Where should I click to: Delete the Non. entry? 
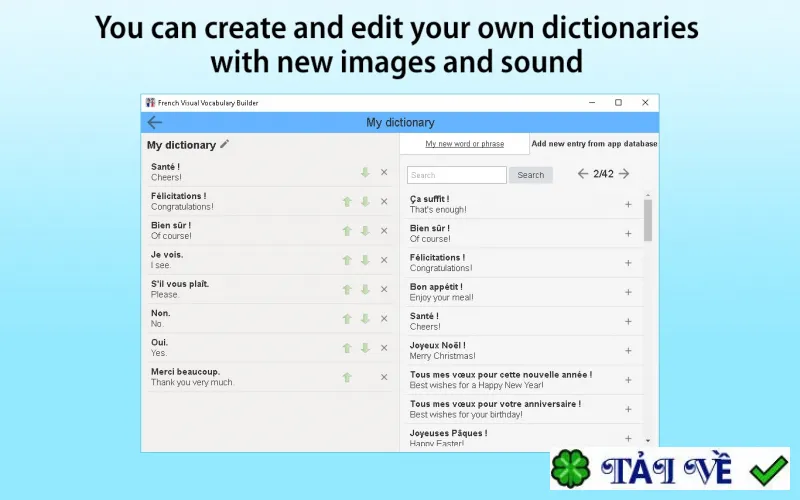point(384,318)
